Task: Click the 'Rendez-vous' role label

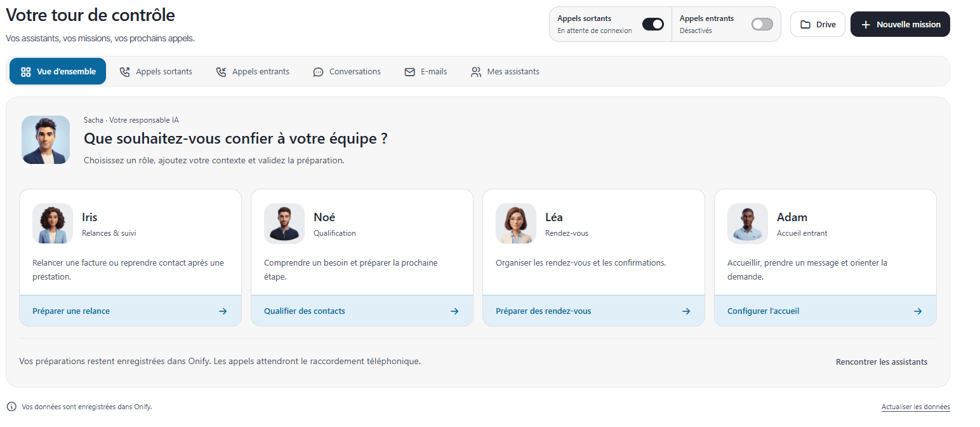Action: tap(567, 233)
